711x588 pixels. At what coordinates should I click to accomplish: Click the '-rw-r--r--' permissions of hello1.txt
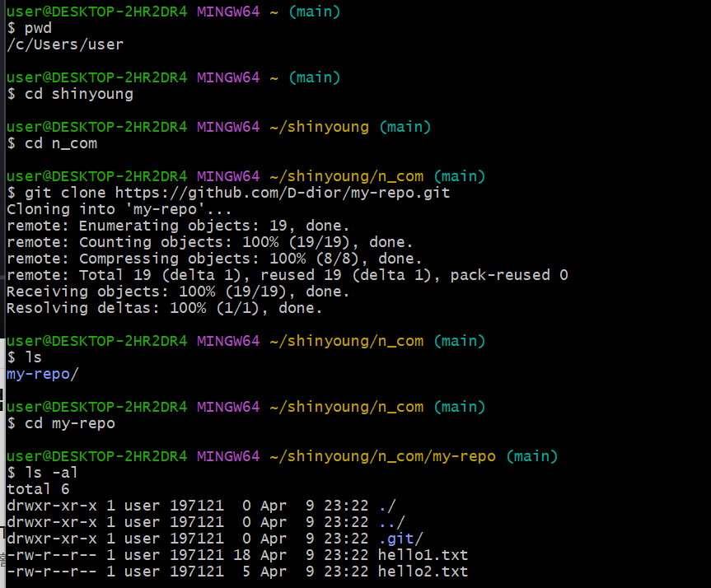tap(52, 555)
